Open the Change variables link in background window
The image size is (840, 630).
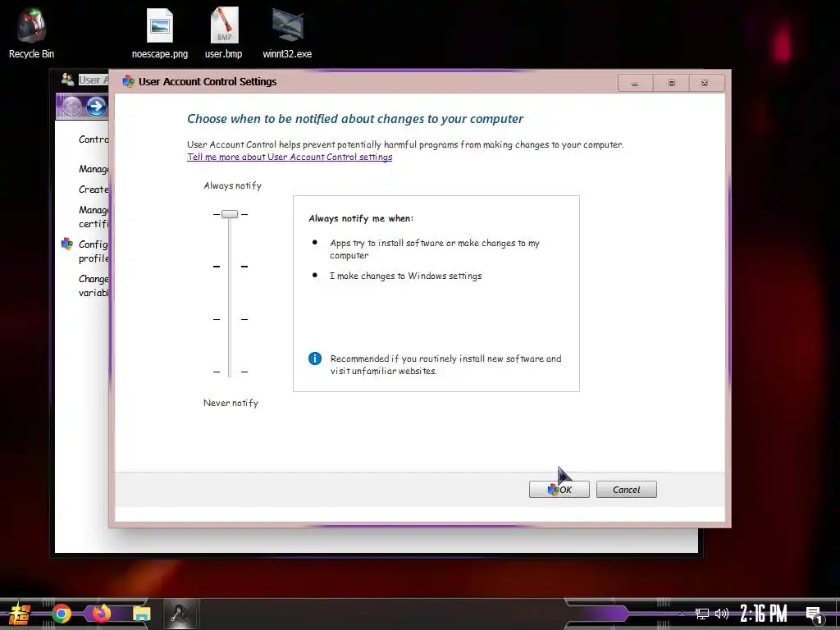coord(94,285)
